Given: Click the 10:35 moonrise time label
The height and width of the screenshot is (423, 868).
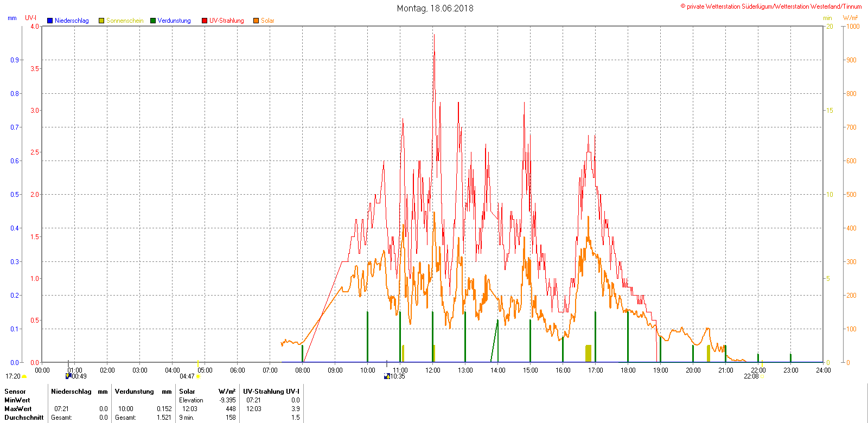Looking at the screenshot, I should click(x=398, y=376).
